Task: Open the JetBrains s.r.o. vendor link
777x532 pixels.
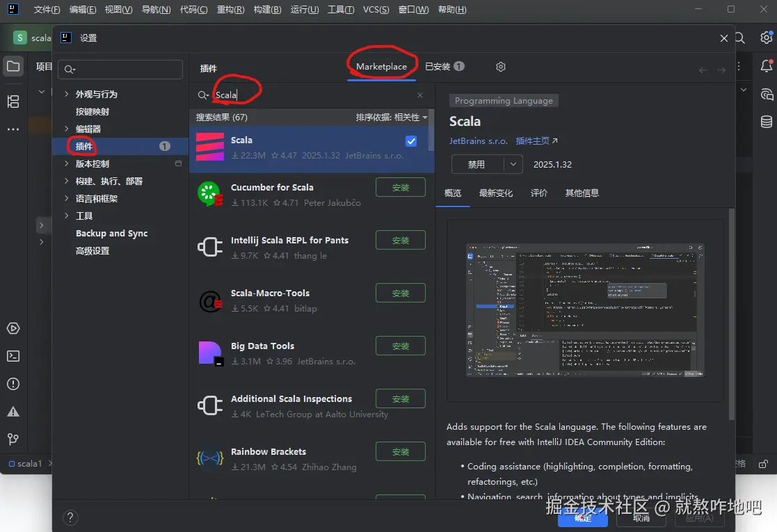Action: [x=479, y=141]
